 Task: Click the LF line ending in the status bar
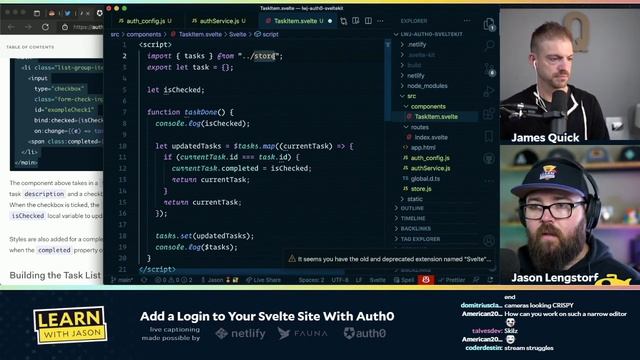[x=359, y=280]
